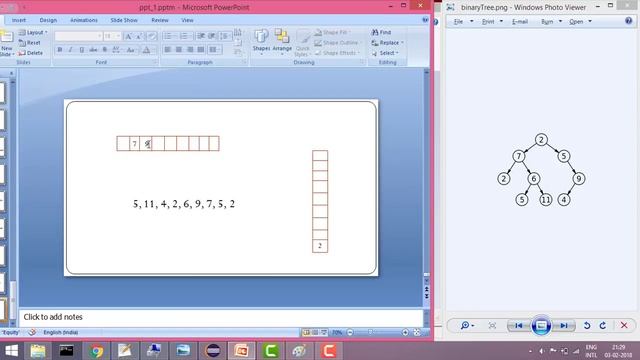Click Decrease List Level icon
Image resolution: width=640 pixels, height=360 pixels.
click(201, 36)
